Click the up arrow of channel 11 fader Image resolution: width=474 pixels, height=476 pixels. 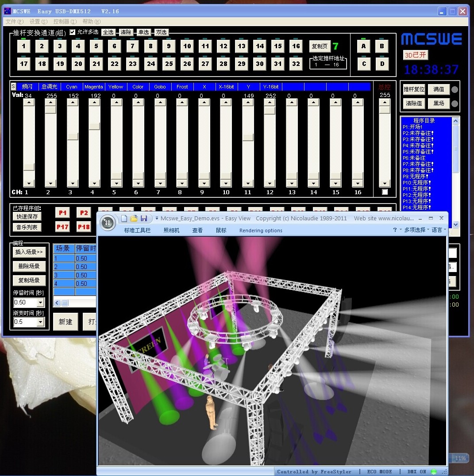[248, 103]
